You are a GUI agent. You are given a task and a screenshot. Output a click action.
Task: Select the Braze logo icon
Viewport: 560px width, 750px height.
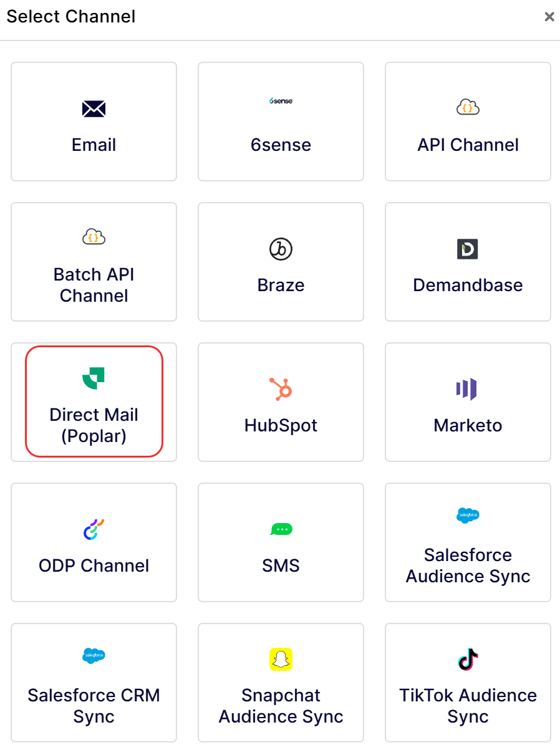tap(281, 249)
